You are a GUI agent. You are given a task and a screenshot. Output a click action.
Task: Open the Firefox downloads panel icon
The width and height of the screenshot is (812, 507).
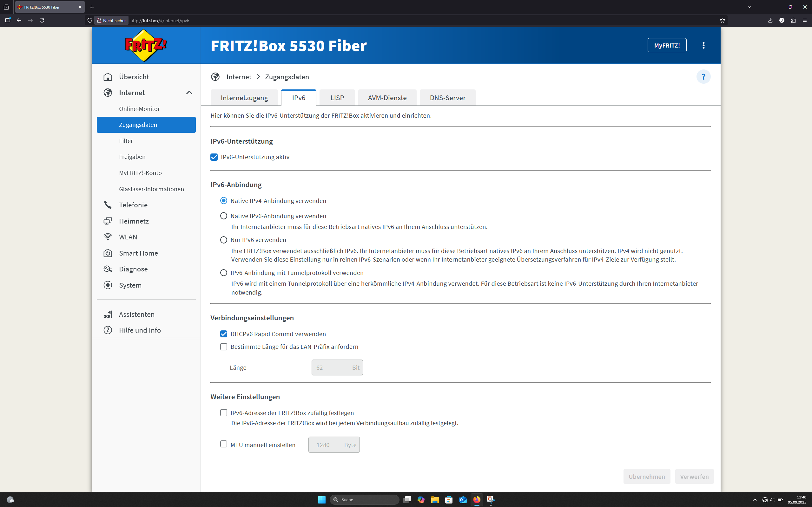pyautogui.click(x=770, y=21)
